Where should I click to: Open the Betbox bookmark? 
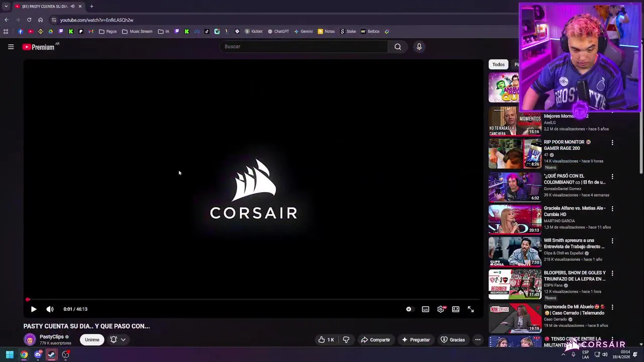(x=370, y=31)
